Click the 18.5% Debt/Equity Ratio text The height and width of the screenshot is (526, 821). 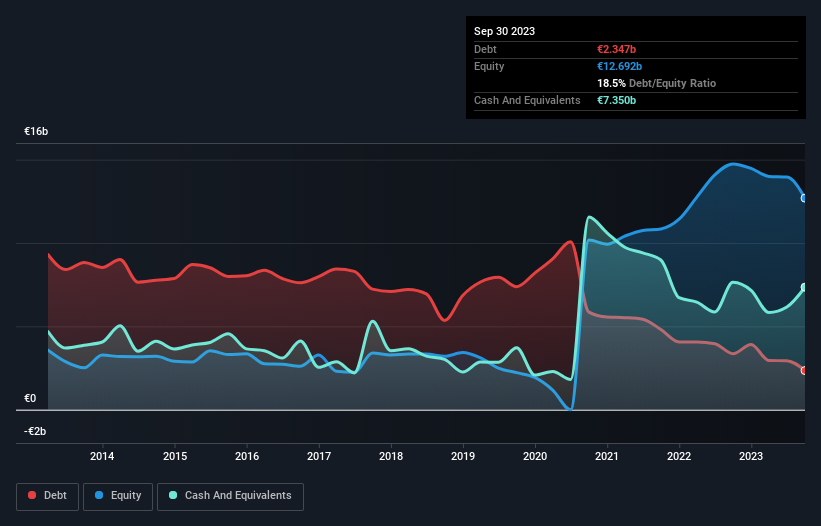point(657,83)
